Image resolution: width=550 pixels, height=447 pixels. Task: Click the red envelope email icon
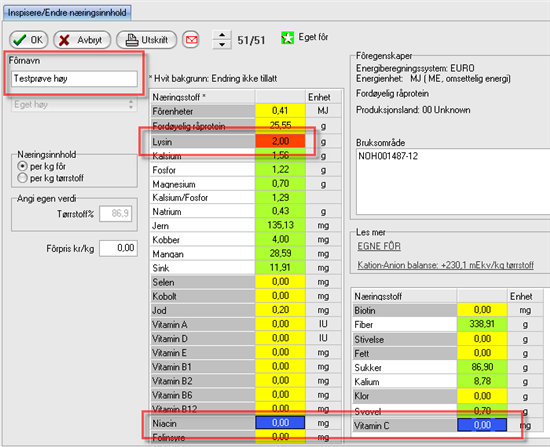click(x=191, y=39)
